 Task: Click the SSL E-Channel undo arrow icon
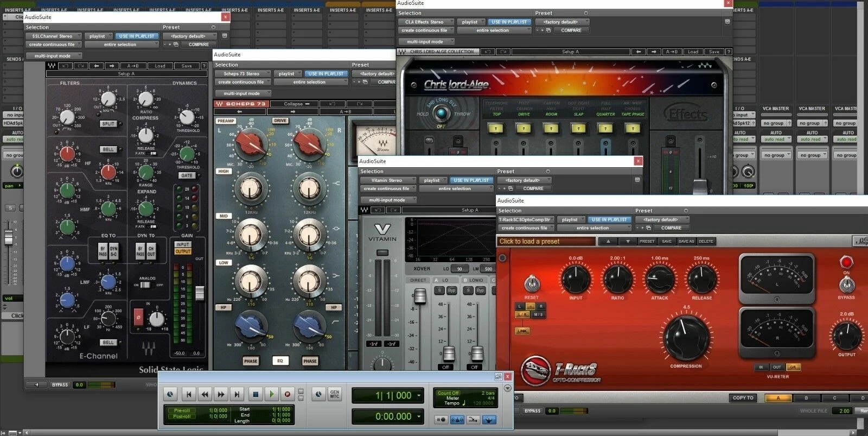coord(66,66)
